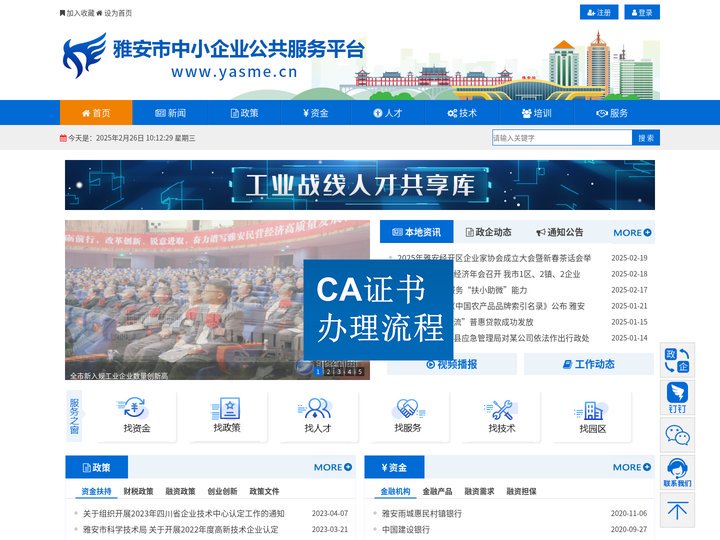Open 技术 navigation item

(x=462, y=113)
